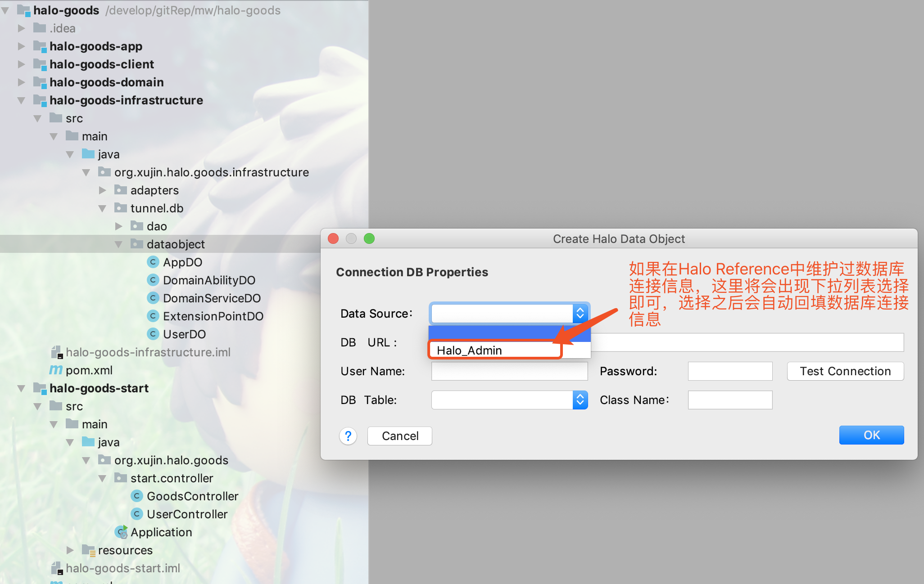The image size is (924, 584).
Task: Expand the halo-goods-client module
Action: (x=21, y=64)
